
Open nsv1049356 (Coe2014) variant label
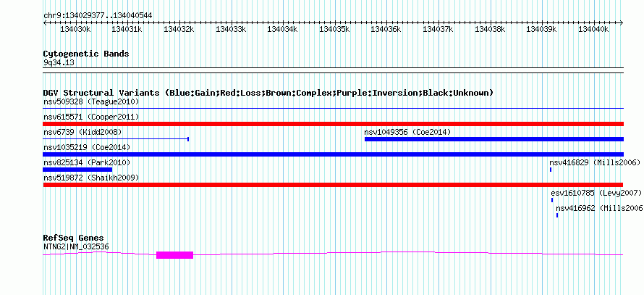pyautogui.click(x=407, y=132)
